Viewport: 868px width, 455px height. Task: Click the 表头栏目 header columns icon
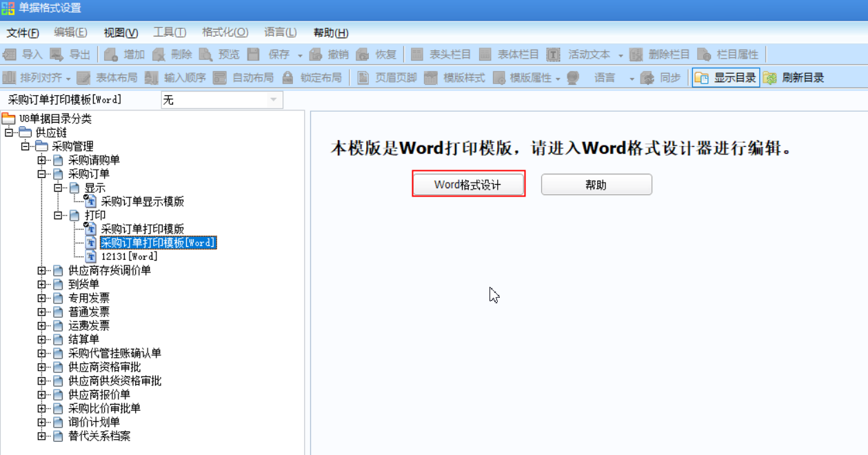click(417, 54)
